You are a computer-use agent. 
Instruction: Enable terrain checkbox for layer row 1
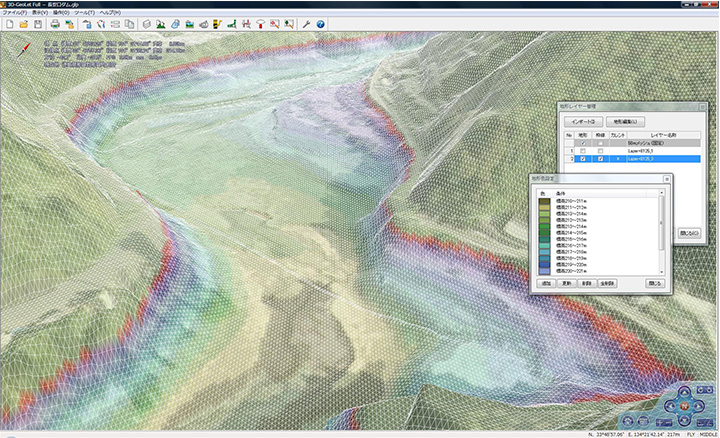[x=583, y=150]
